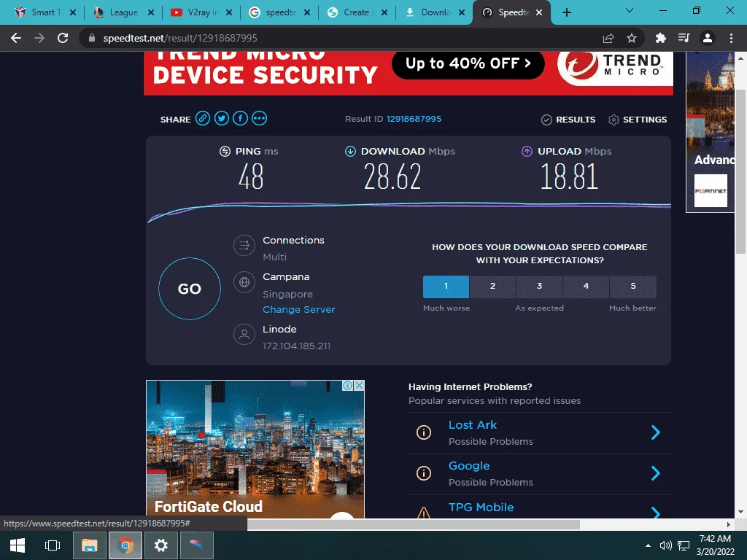Viewport: 747px width, 560px height.
Task: Click the Google info icon
Action: 424,473
